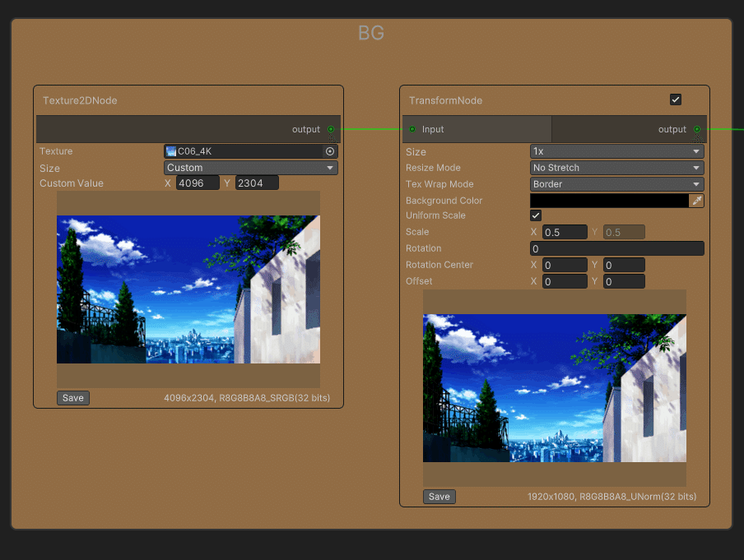Viewport: 744px width, 560px height.
Task: Click the 1920x1080 format info text
Action: click(x=612, y=497)
